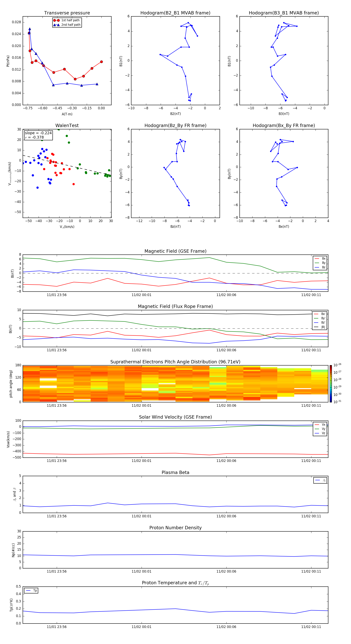Click the 'Hodogram(Bx_By FR frame)' title
351x644 pixels.
284,125
